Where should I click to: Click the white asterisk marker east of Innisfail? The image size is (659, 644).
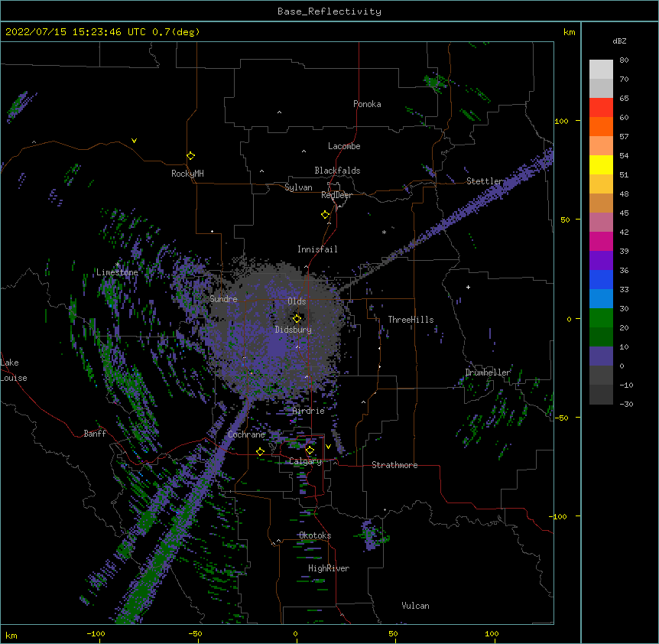coord(384,232)
